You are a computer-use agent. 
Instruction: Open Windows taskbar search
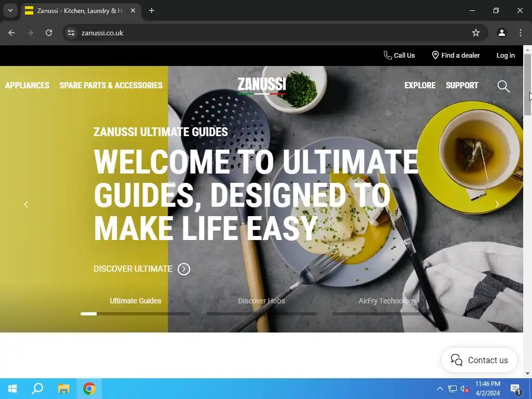(x=37, y=389)
